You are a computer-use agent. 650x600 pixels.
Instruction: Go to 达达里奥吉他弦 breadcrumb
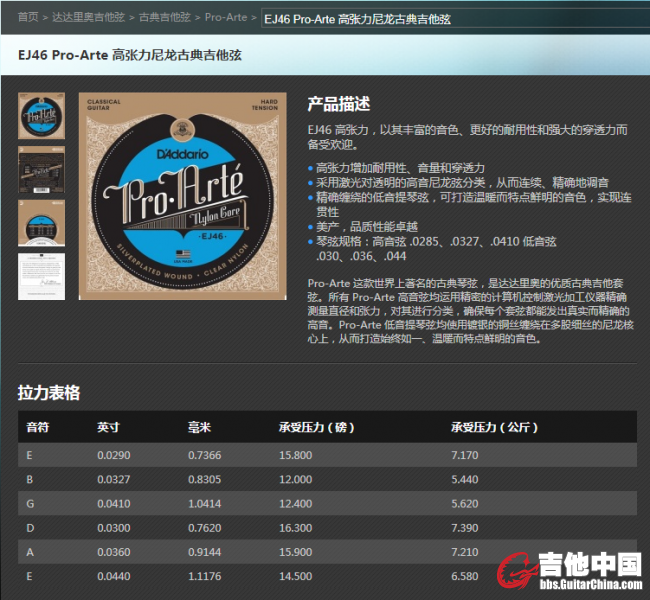88,17
